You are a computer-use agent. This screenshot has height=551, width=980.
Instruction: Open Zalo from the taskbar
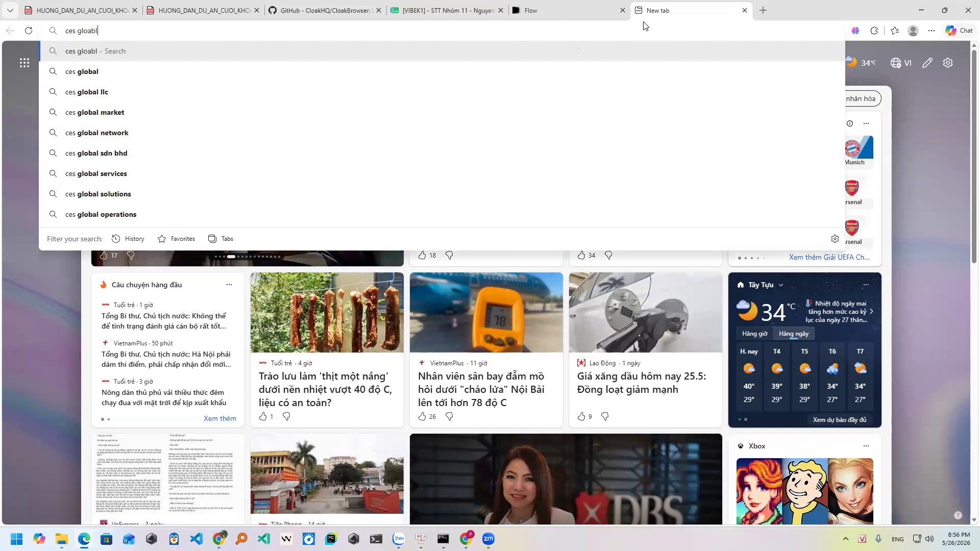pos(399,539)
